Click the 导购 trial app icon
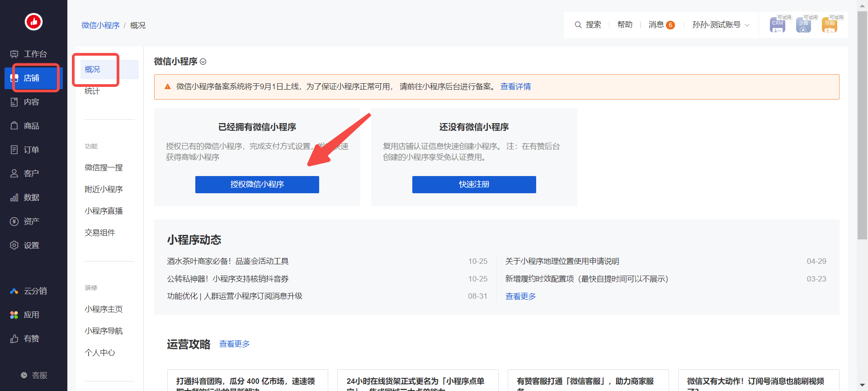The width and height of the screenshot is (868, 391). pos(830,25)
